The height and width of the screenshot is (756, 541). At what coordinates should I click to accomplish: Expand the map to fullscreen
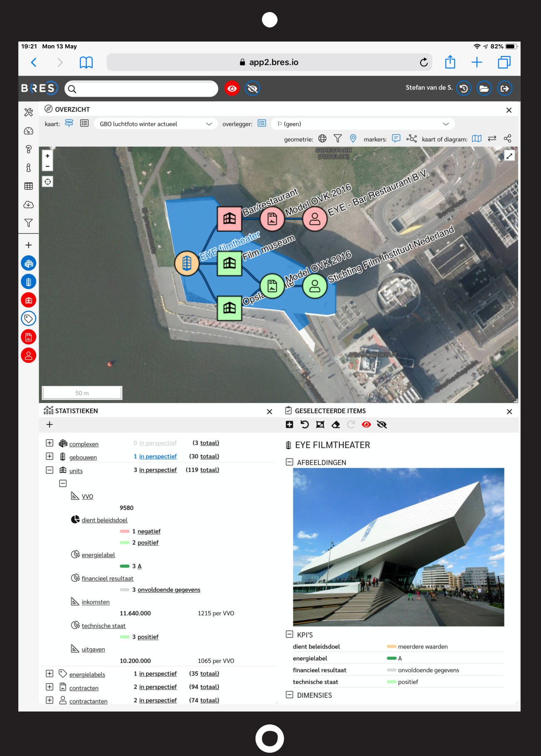[509, 156]
